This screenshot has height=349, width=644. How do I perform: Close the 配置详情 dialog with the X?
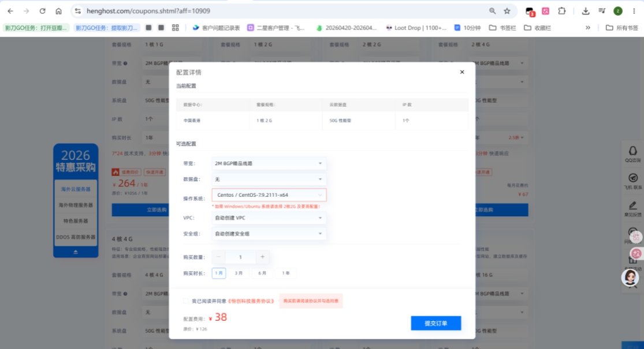pyautogui.click(x=462, y=72)
